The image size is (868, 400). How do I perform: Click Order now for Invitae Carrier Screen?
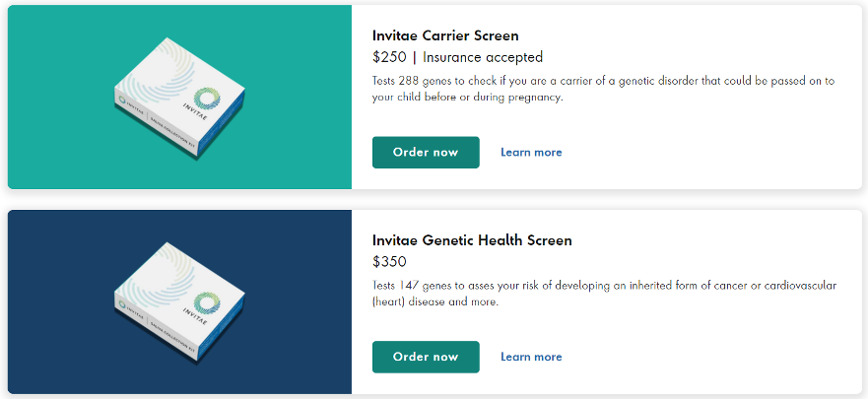click(x=426, y=153)
